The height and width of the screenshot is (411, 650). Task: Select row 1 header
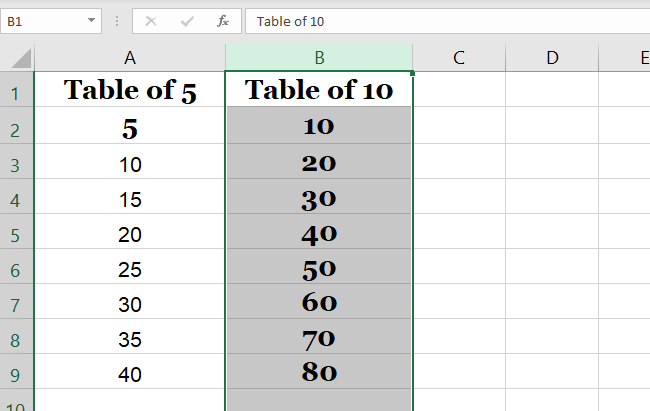coord(17,93)
